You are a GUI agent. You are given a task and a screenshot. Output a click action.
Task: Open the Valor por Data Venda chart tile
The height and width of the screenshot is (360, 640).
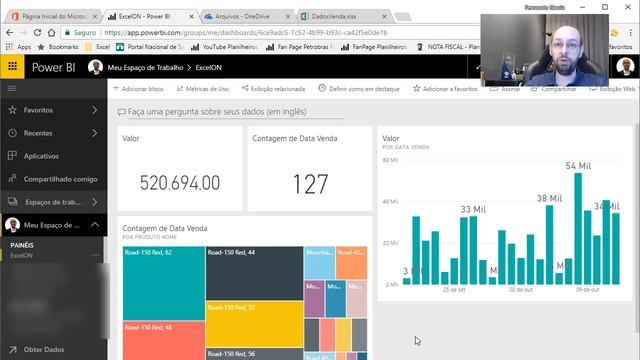[x=504, y=213]
